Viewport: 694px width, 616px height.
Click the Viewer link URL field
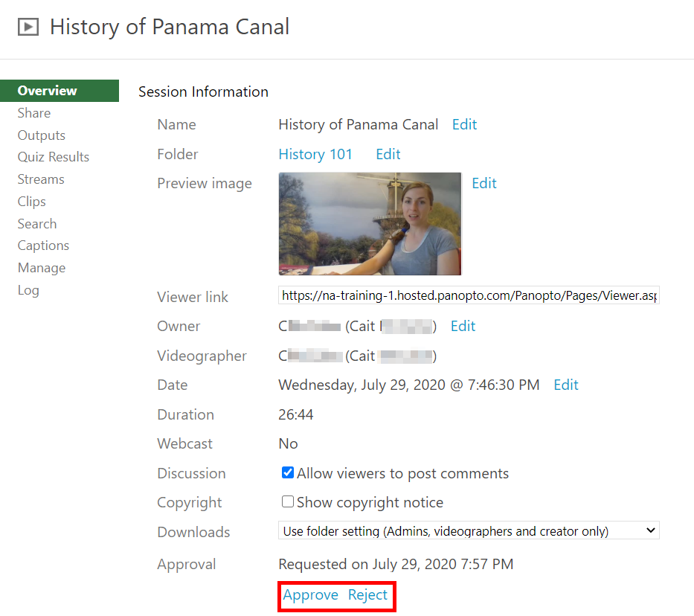tap(469, 296)
